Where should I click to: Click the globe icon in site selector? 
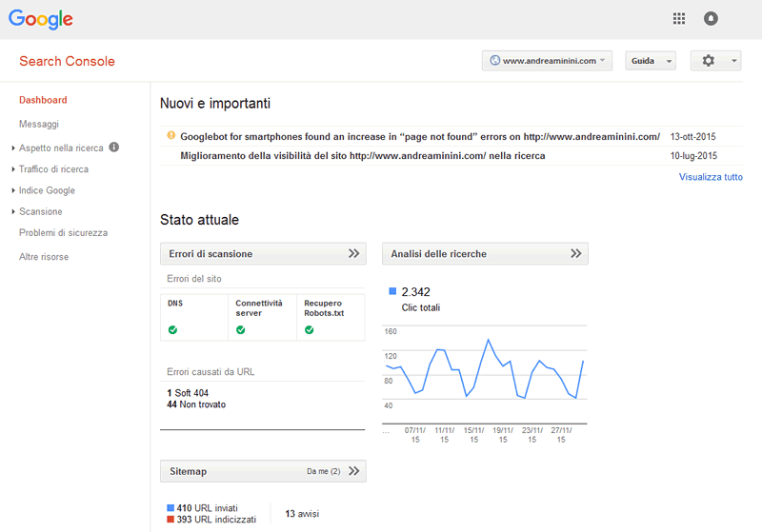(494, 61)
